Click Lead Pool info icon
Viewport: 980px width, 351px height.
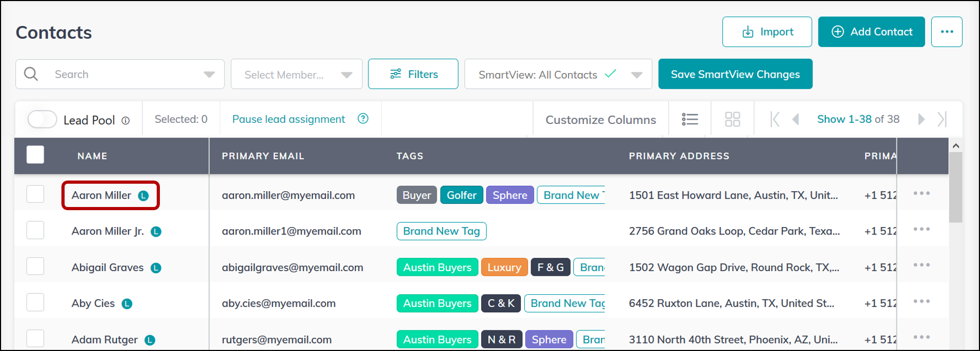click(125, 121)
